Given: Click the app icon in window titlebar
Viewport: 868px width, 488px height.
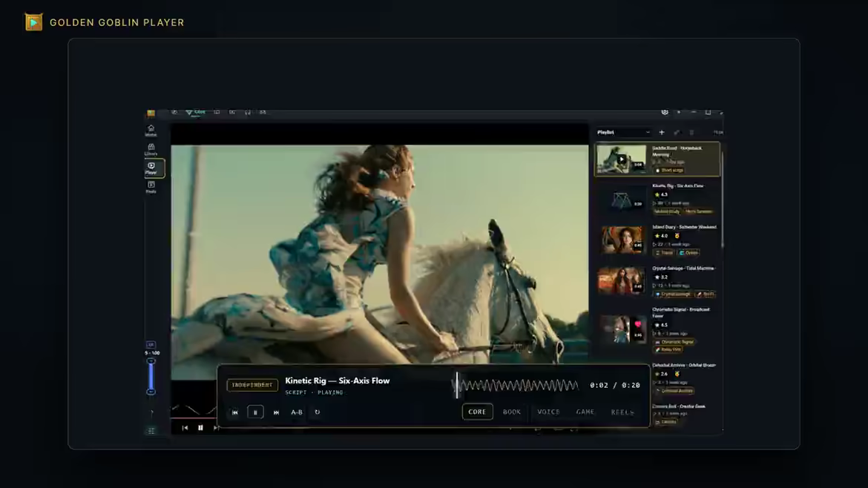Looking at the screenshot, I should (x=151, y=113).
